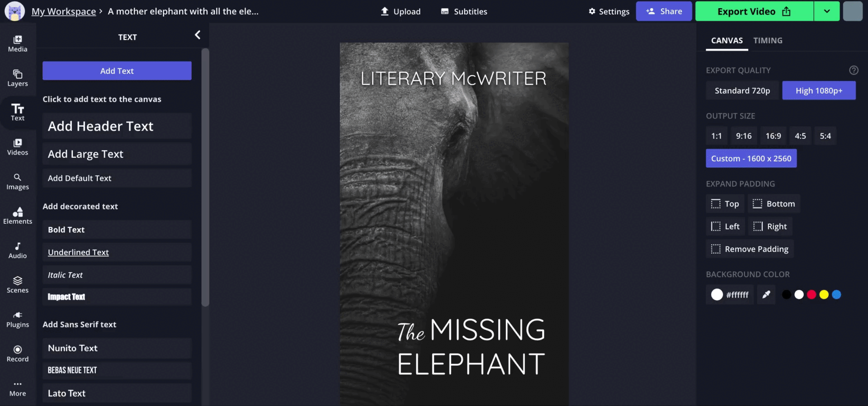
Task: Switch to the Timing tab
Action: 768,40
